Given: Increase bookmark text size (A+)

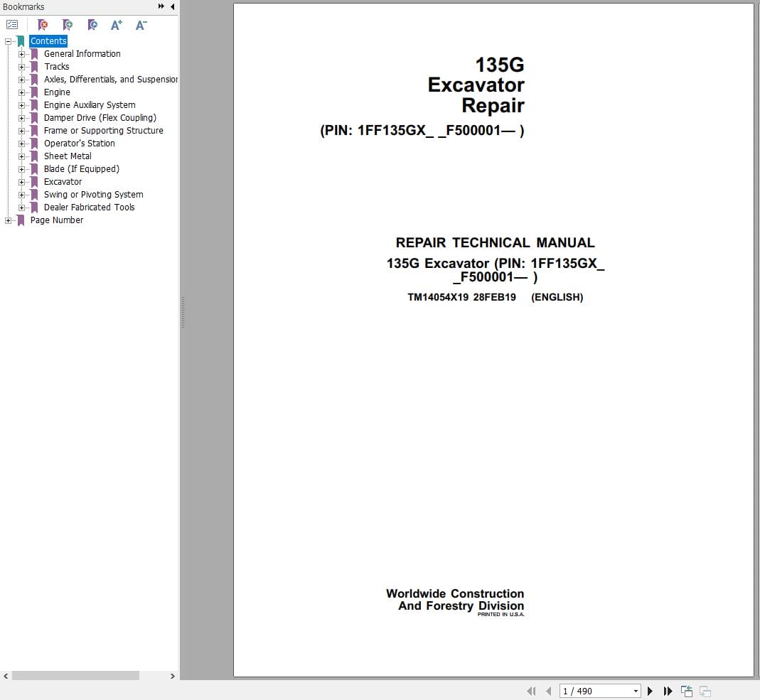Looking at the screenshot, I should click(x=117, y=25).
